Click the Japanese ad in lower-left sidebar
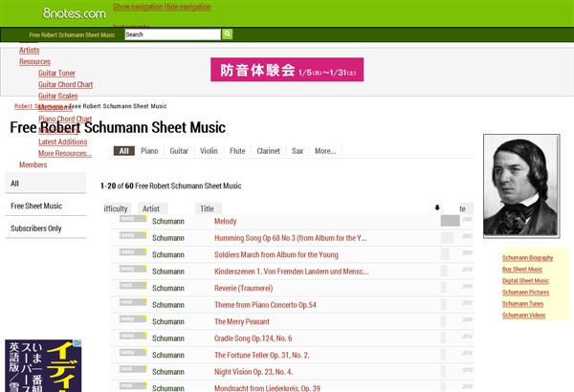This screenshot has width=574, height=392. click(x=43, y=365)
